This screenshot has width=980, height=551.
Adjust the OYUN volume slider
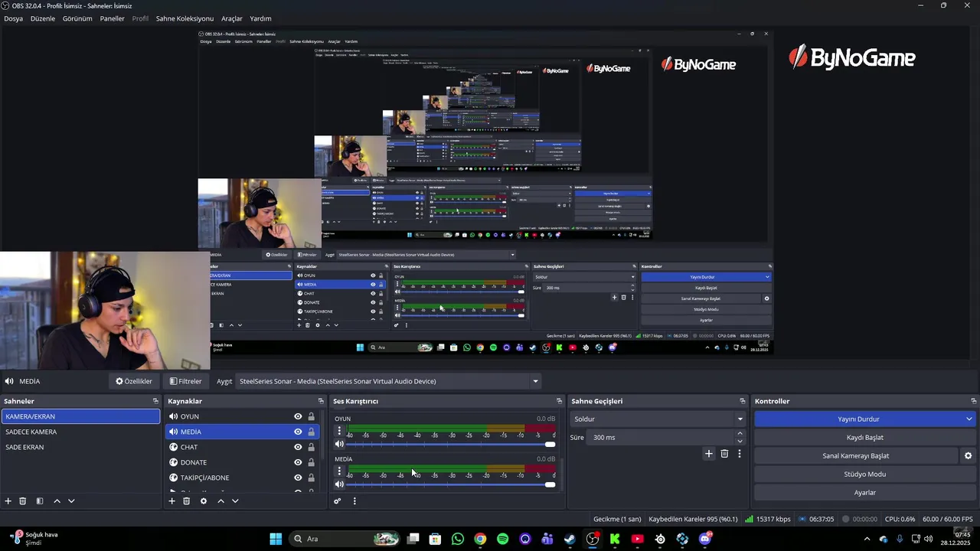tap(450, 445)
